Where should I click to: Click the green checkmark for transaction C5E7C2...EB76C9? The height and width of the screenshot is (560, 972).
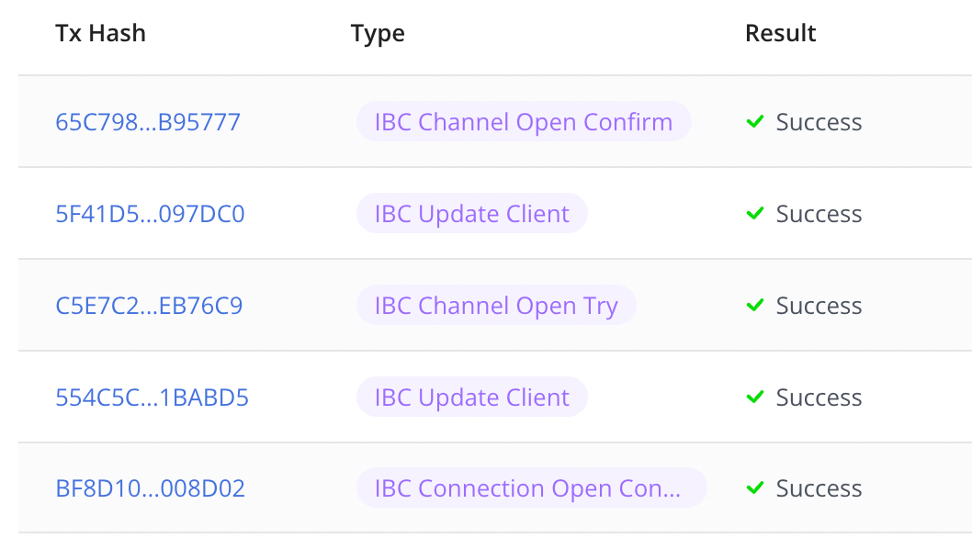pos(755,305)
